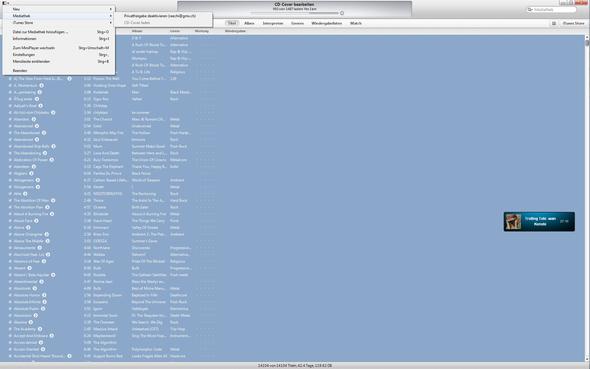Switch to the Titel tab
Screen dimensions: 590x369
click(x=232, y=23)
